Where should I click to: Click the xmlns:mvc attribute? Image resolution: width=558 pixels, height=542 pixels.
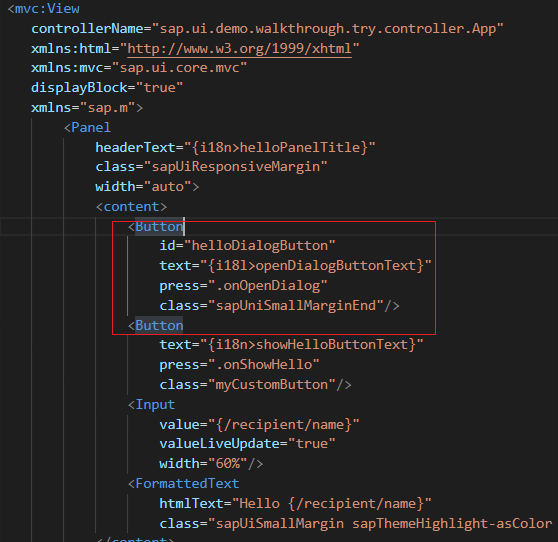click(x=139, y=68)
